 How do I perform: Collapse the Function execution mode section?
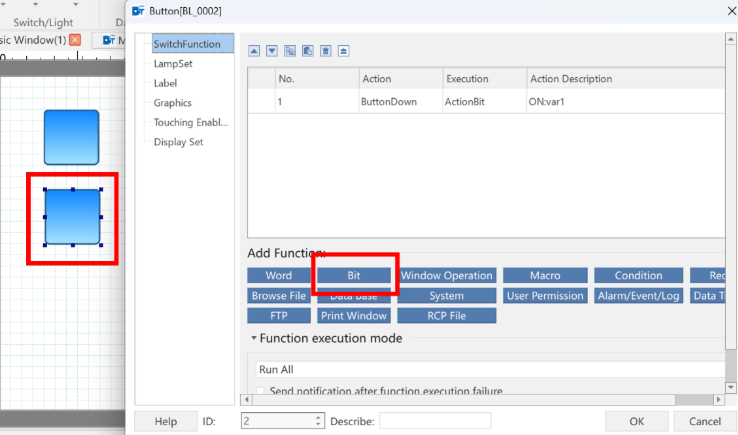254,338
